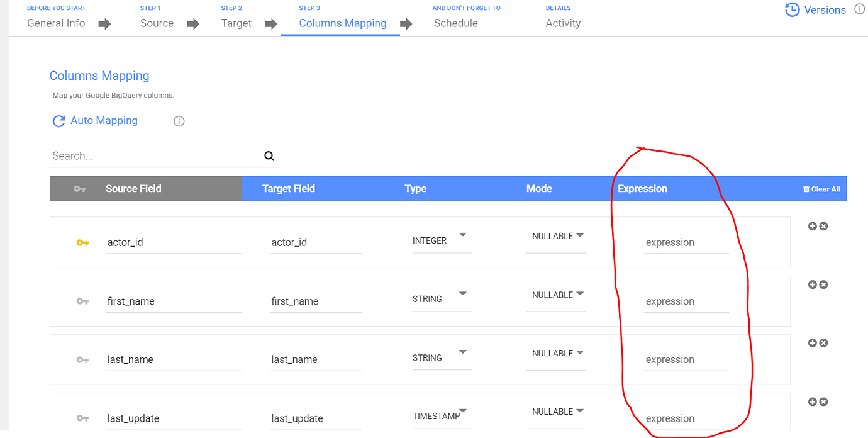The height and width of the screenshot is (438, 868).
Task: Toggle the key icon on last_update
Action: tap(82, 418)
